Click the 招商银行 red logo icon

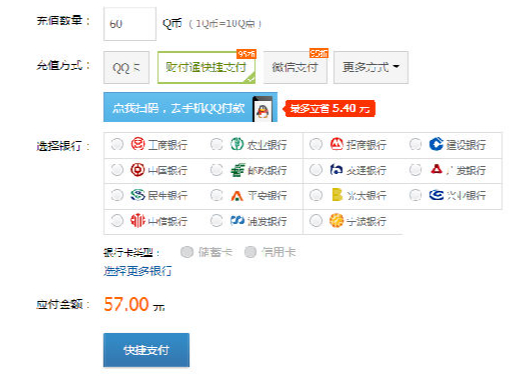[x=337, y=144]
